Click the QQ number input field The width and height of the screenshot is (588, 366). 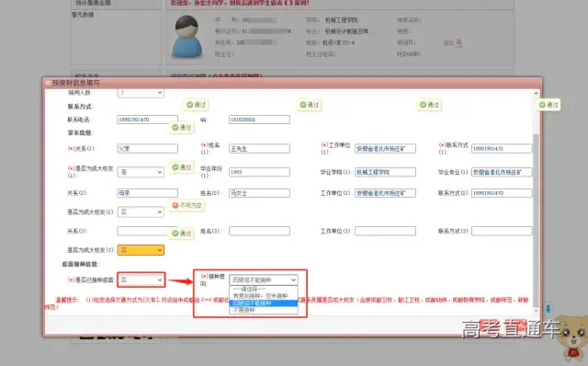pos(259,120)
